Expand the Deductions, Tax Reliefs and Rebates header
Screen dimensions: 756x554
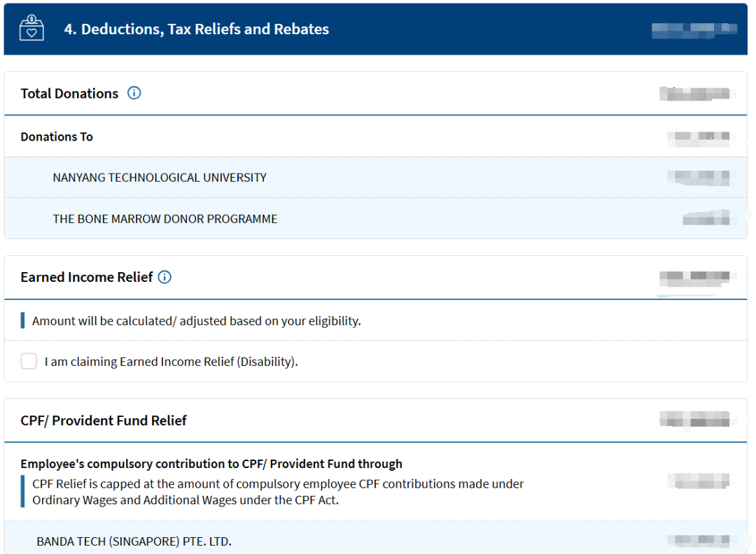[196, 29]
